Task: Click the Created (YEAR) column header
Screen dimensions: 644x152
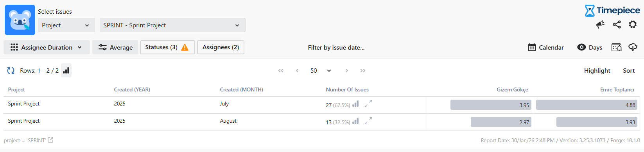Action: coord(132,89)
